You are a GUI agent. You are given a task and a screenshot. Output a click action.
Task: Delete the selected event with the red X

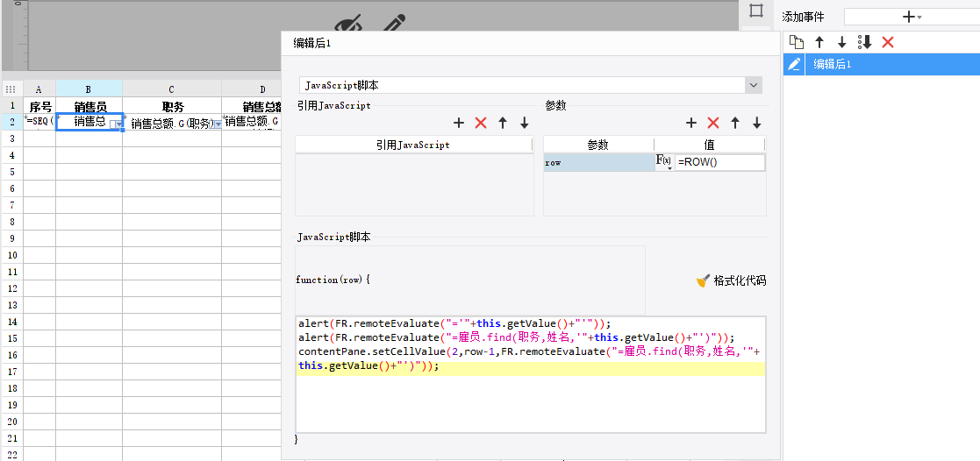[888, 42]
